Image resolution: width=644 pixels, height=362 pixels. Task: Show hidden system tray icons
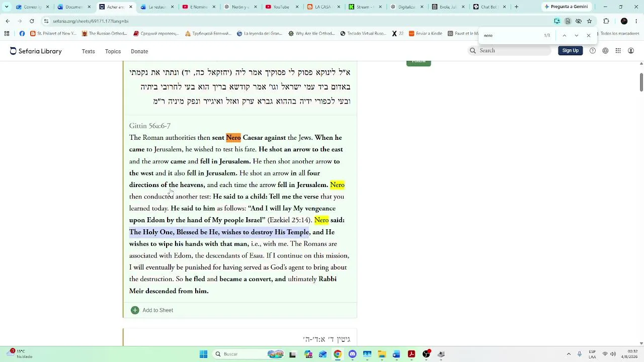point(569,354)
